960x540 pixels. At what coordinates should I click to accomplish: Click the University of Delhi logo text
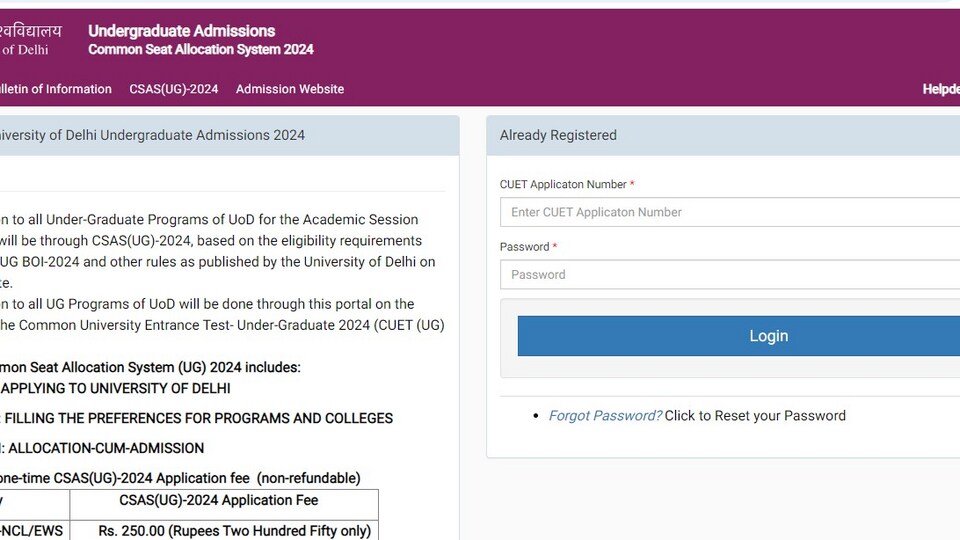click(31, 40)
